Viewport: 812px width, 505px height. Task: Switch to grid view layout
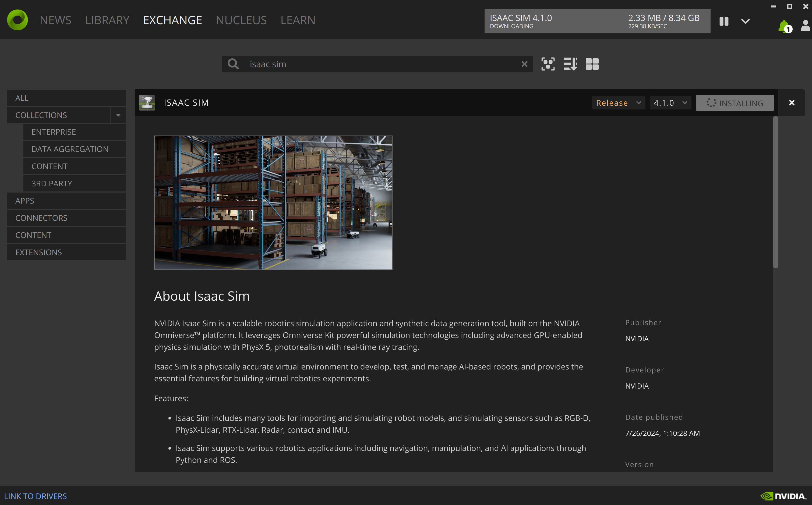[x=592, y=64]
